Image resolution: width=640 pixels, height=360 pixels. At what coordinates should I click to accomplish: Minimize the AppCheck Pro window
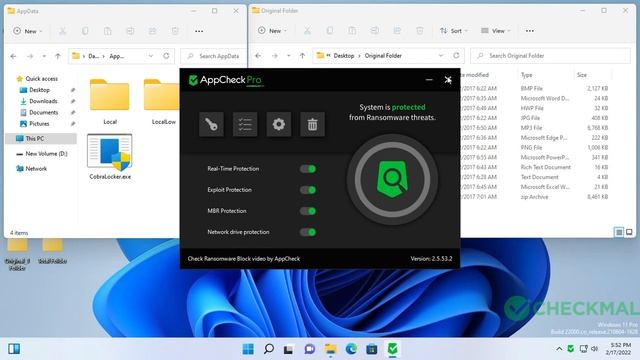point(429,80)
